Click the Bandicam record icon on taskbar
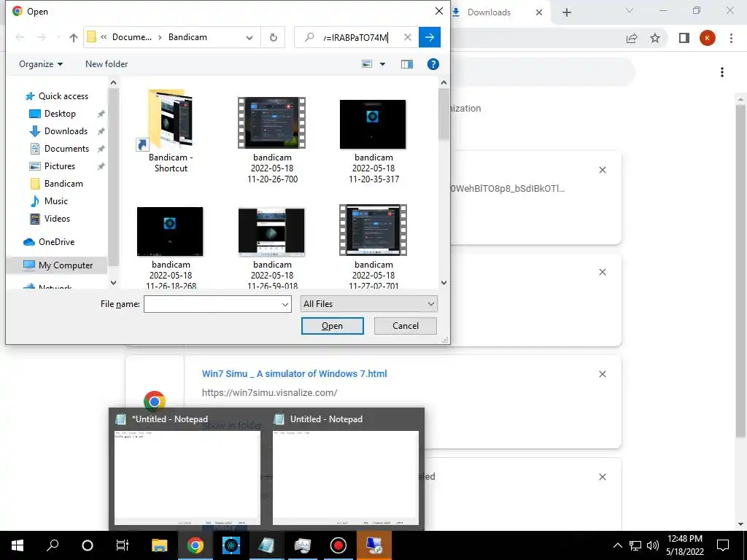This screenshot has width=747, height=560. pos(338,545)
